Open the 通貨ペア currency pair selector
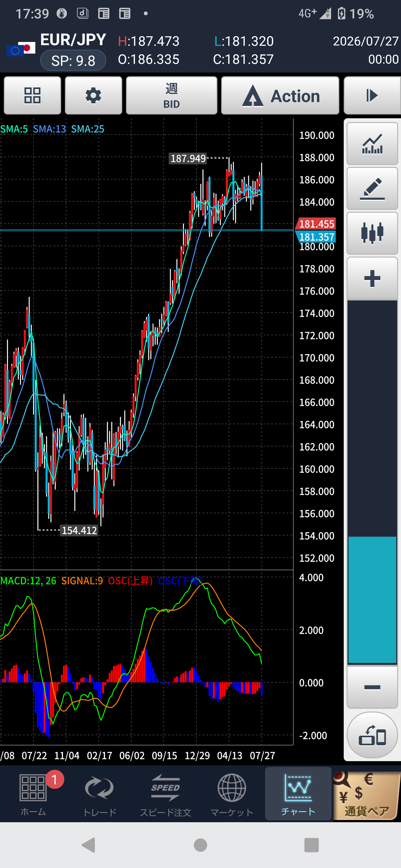 tap(367, 795)
